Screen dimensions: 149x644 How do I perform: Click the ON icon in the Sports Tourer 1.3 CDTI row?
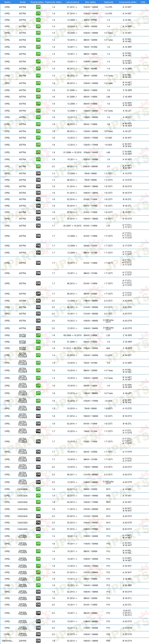coord(38,408)
